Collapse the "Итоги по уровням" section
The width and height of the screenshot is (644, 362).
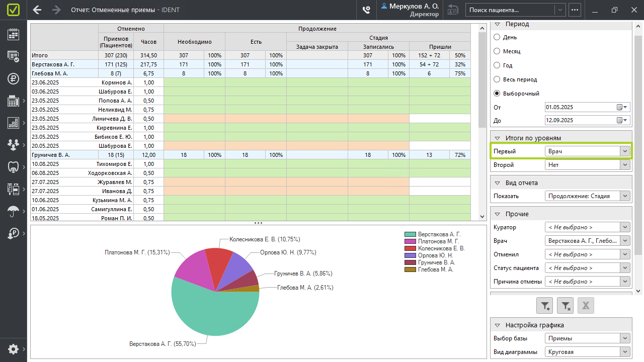click(x=498, y=138)
